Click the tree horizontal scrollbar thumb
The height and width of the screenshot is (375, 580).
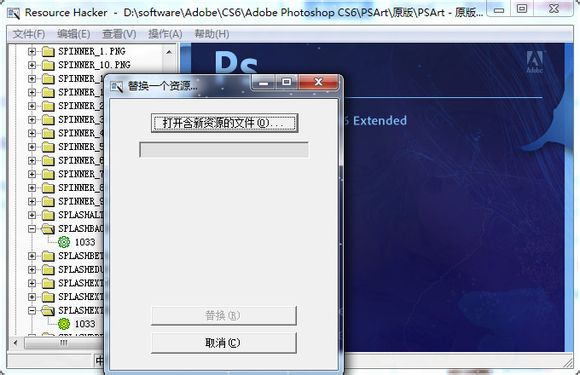pos(63,343)
